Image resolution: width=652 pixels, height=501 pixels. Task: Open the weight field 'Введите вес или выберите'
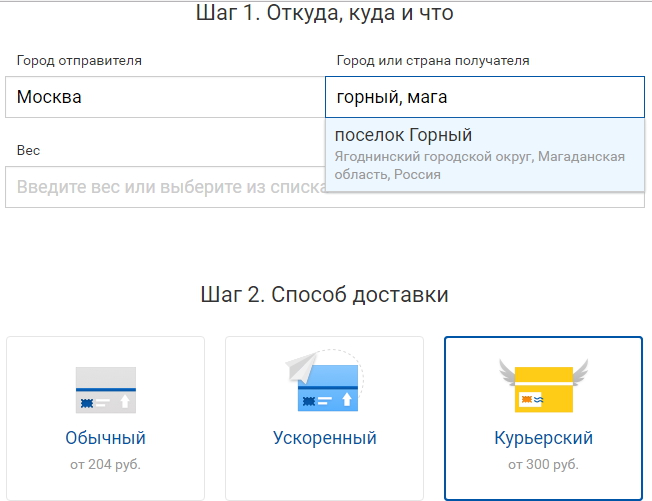click(165, 187)
